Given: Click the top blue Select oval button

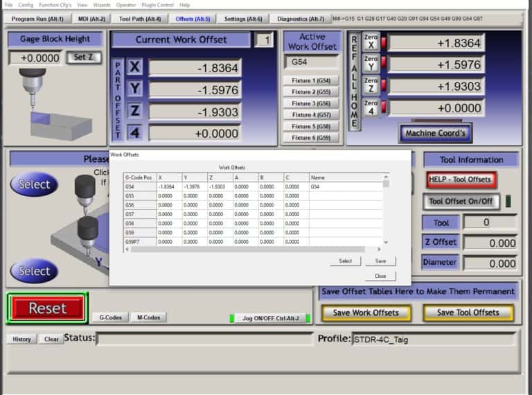Looking at the screenshot, I should (x=34, y=184).
